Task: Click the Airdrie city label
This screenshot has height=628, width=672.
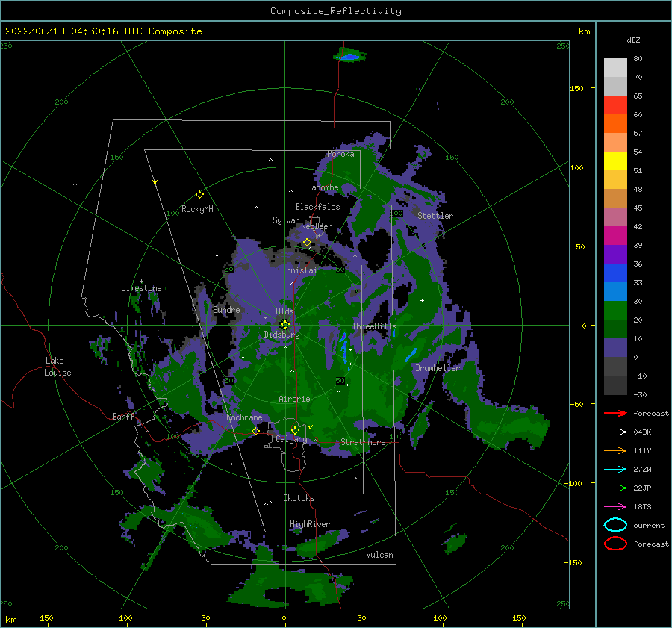Action: tap(294, 399)
